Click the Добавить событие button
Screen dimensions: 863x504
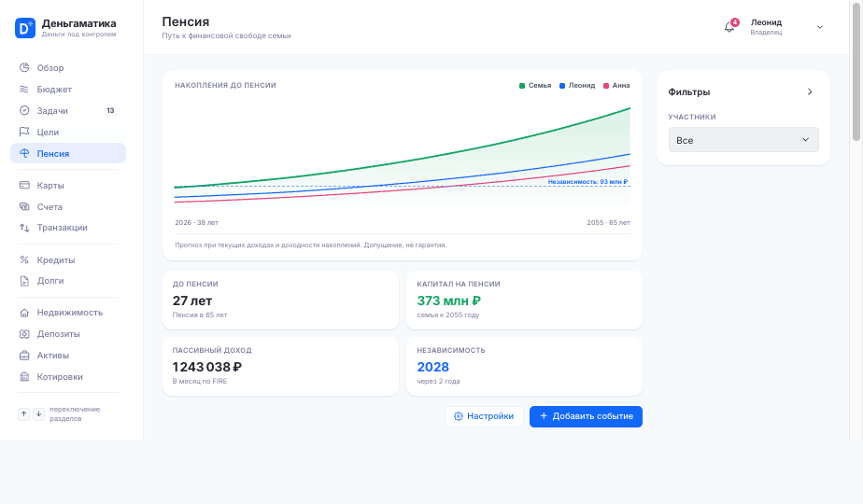[x=586, y=416]
